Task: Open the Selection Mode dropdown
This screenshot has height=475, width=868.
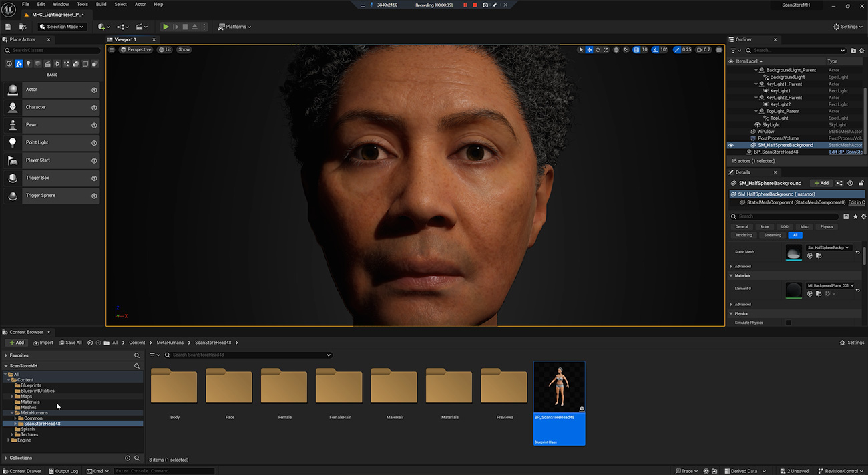Action: coord(61,27)
